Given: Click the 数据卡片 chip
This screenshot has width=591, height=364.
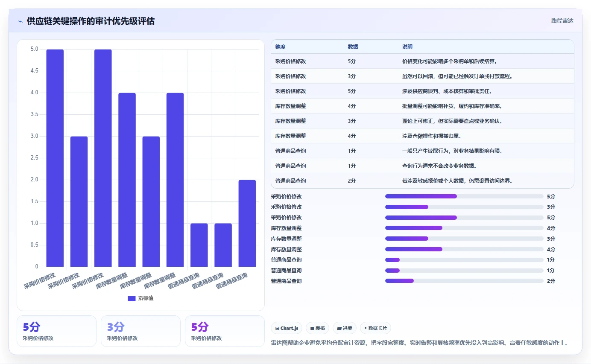Looking at the screenshot, I should (375, 328).
